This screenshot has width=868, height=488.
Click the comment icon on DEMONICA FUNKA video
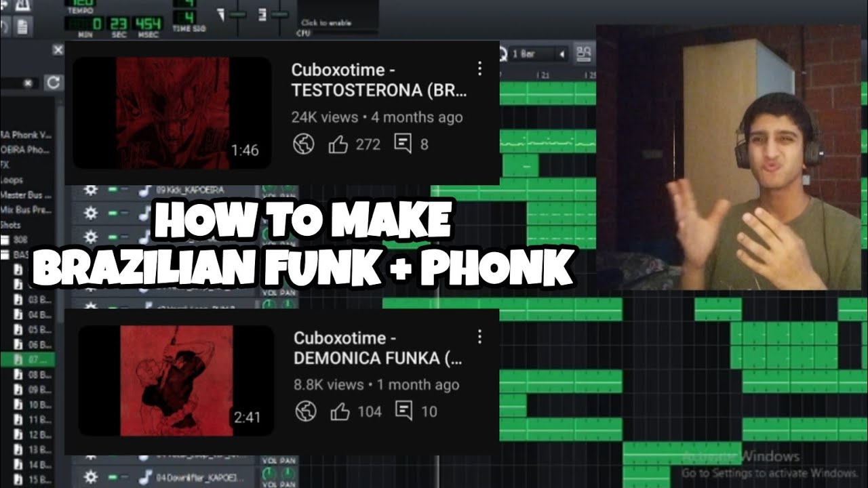404,411
